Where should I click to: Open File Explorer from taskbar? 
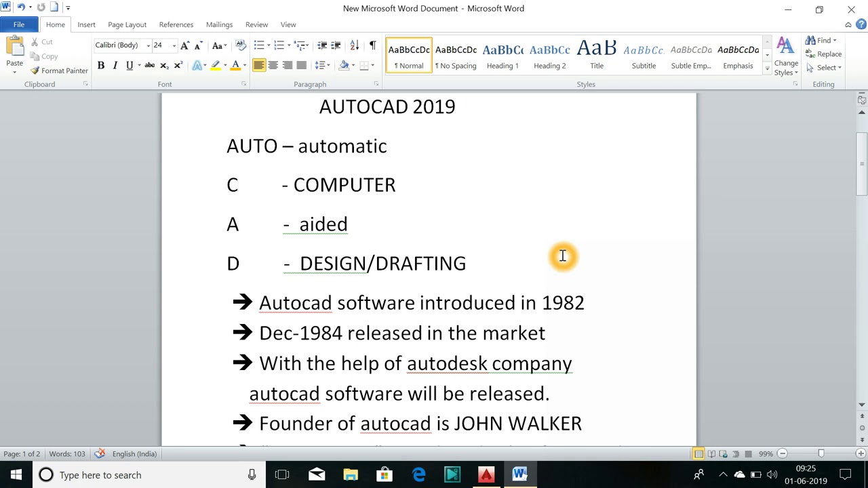(x=351, y=474)
